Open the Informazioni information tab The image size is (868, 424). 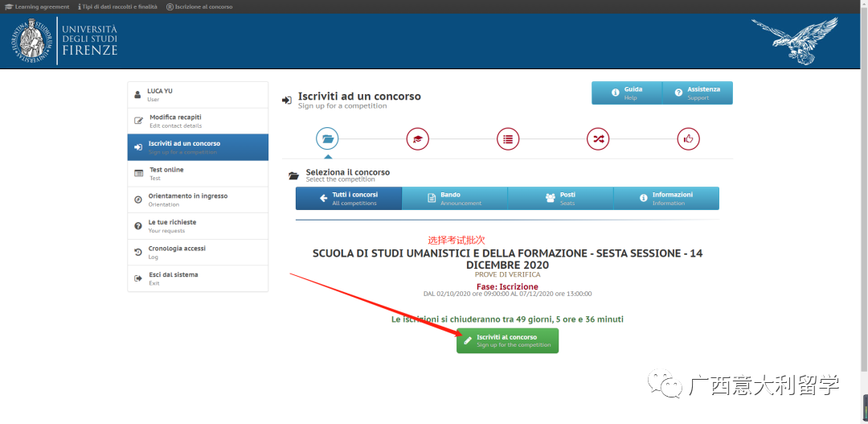coord(666,199)
